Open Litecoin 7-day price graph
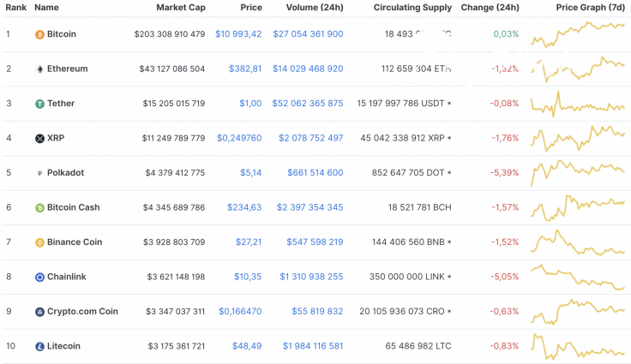 [x=578, y=346]
